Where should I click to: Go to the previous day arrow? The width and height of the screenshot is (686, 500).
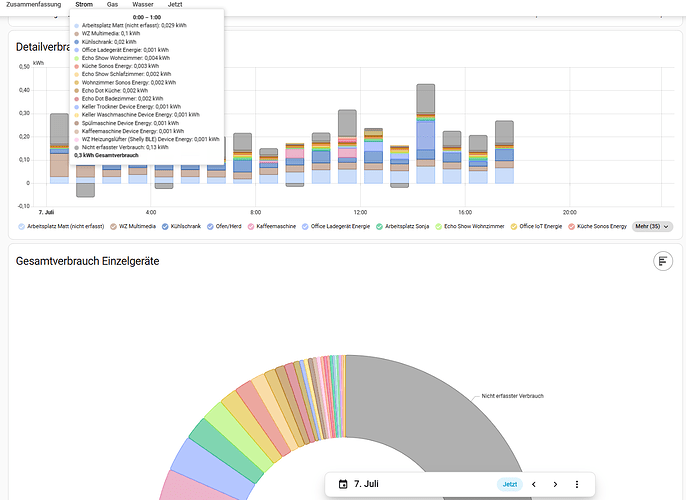pyautogui.click(x=534, y=484)
